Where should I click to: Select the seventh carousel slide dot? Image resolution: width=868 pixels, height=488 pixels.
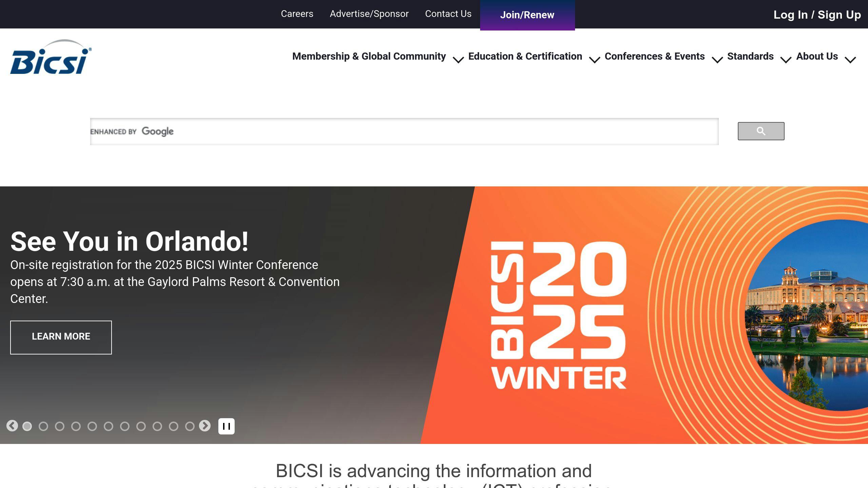pyautogui.click(x=125, y=426)
